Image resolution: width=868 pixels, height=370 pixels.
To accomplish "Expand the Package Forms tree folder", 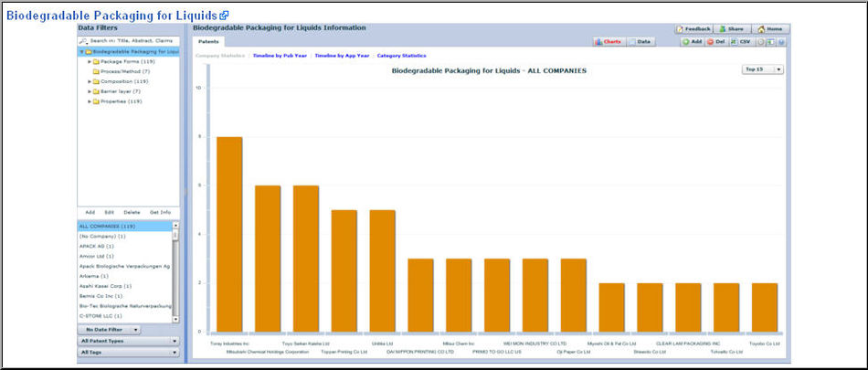I will point(90,62).
